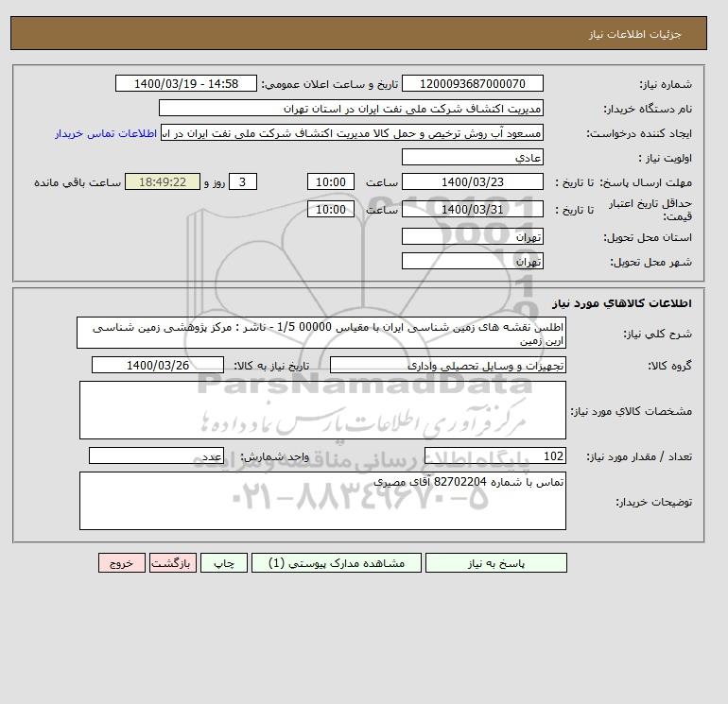Image resolution: width=728 pixels, height=704 pixels.
Task: Click the 'نام دستگاه خریدار:' label
Action: [648, 109]
